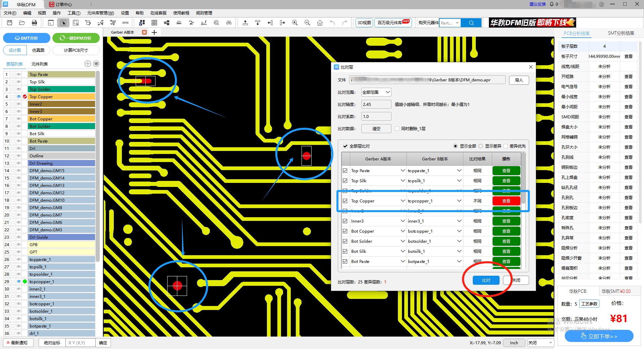Enable the 同时删除_1层 checkbox
The height and width of the screenshot is (349, 644).
(397, 129)
